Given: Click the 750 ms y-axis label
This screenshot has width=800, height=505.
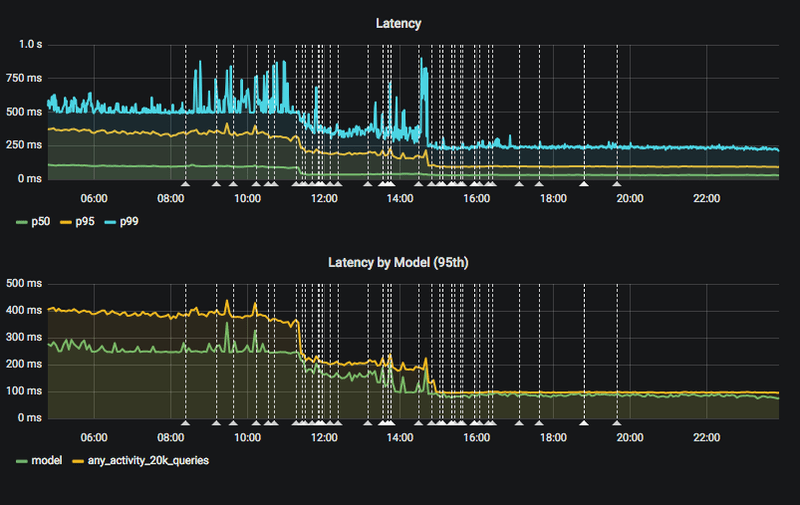Looking at the screenshot, I should pyautogui.click(x=24, y=78).
